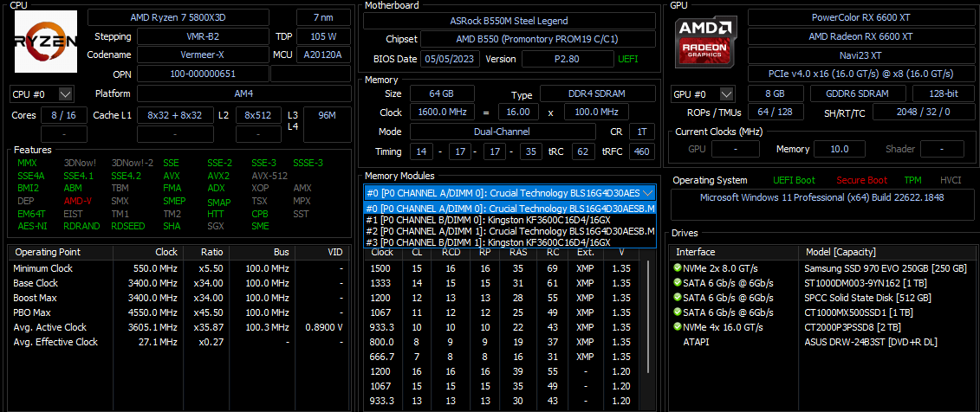The width and height of the screenshot is (980, 412).
Task: Click the AMD Ryzen 7 5800X3D name field
Action: tap(178, 17)
